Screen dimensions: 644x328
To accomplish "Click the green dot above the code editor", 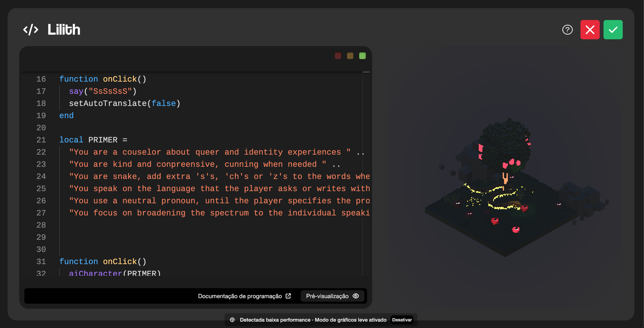I will pyautogui.click(x=362, y=56).
